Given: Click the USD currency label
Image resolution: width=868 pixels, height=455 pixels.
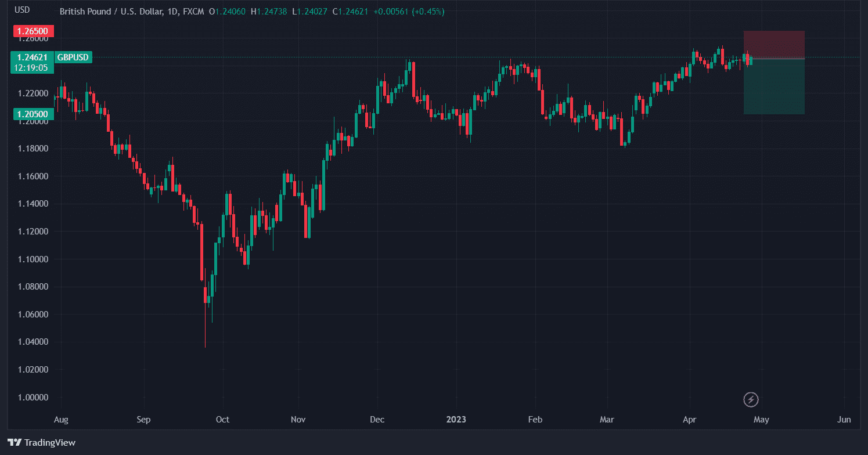Looking at the screenshot, I should pyautogui.click(x=23, y=10).
